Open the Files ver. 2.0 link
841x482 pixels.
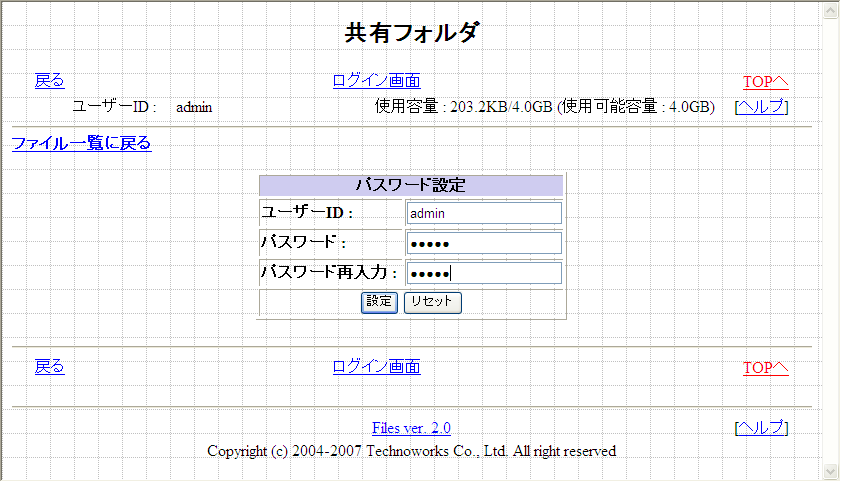(x=411, y=428)
